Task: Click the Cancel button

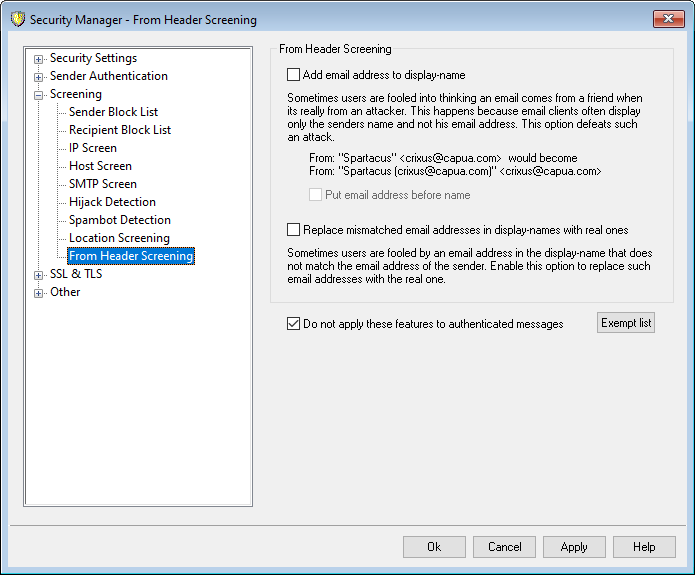Action: tap(504, 547)
